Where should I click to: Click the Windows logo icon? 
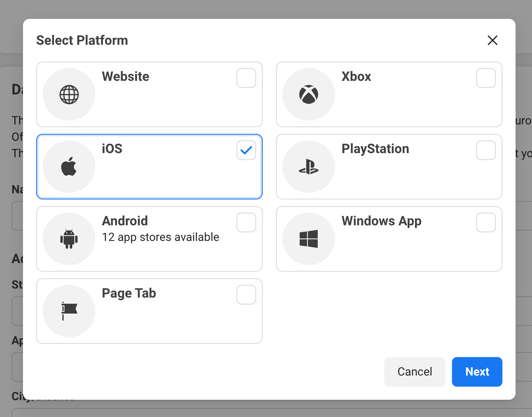tap(309, 239)
